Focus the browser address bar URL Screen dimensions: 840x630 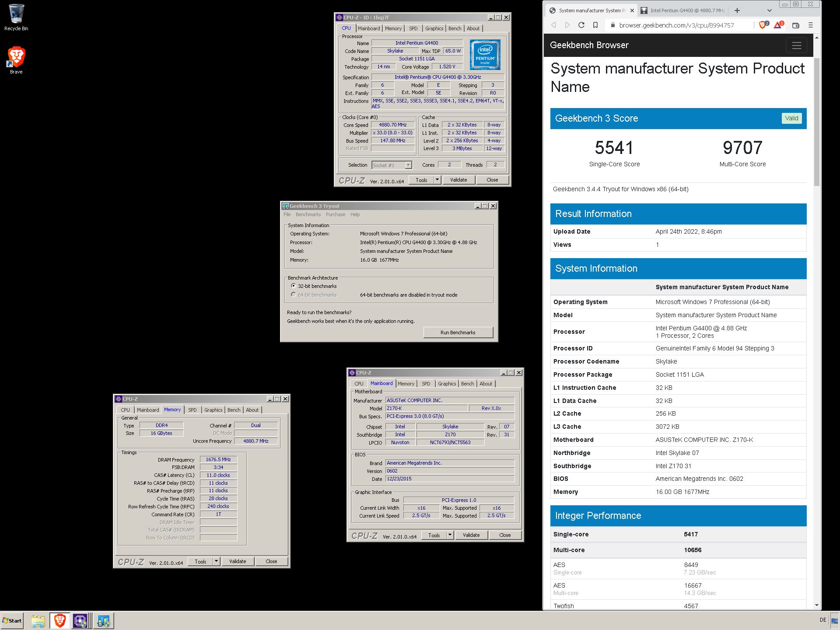click(x=676, y=25)
